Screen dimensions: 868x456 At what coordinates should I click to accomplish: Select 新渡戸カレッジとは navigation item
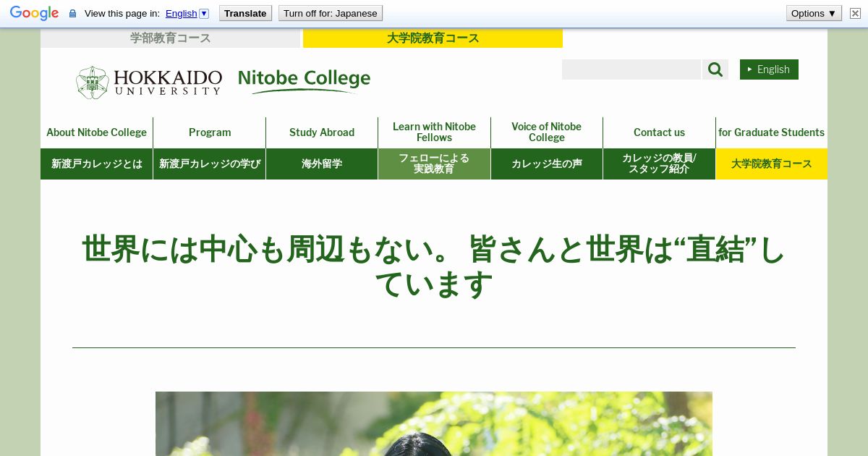(x=96, y=164)
